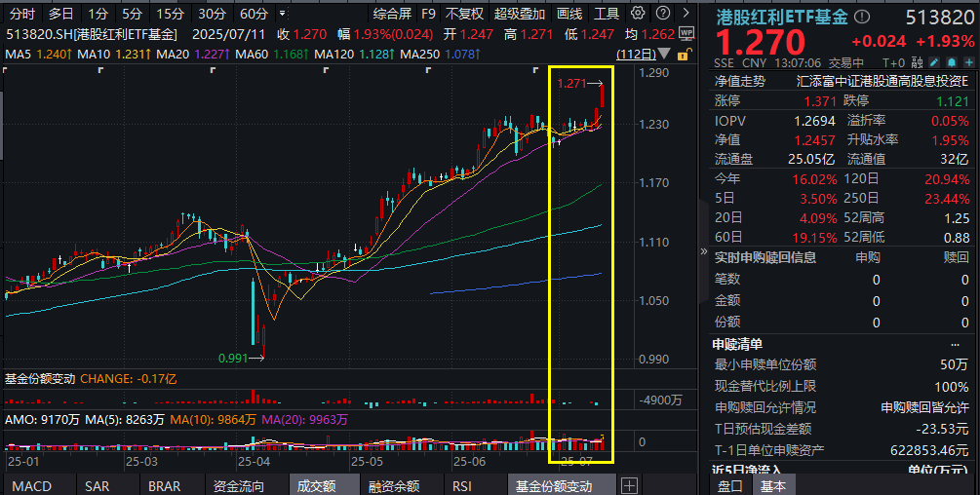
Task: Click the WP badge icon on the chart
Action: [x=686, y=32]
